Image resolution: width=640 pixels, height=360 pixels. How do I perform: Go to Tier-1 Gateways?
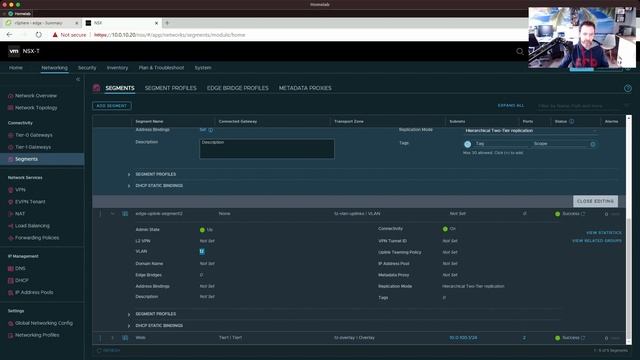click(x=33, y=147)
